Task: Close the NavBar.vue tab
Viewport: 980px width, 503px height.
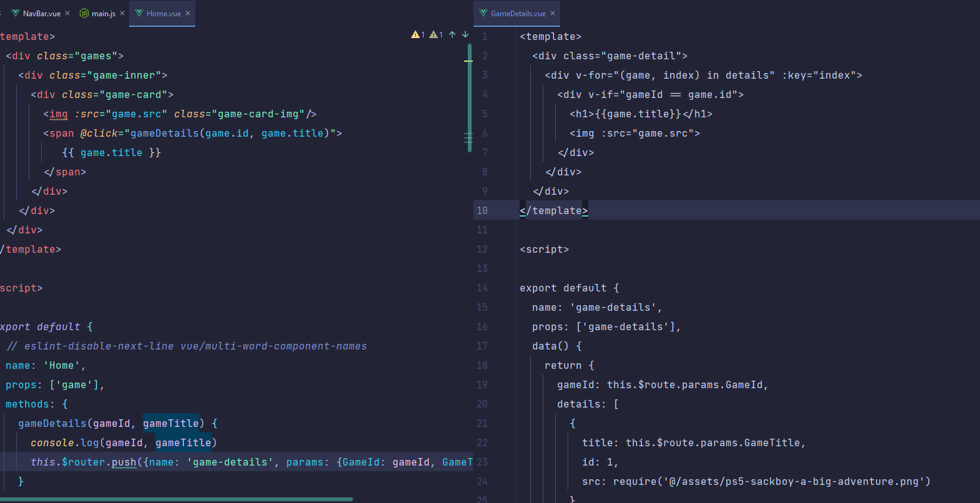Action: (x=67, y=13)
